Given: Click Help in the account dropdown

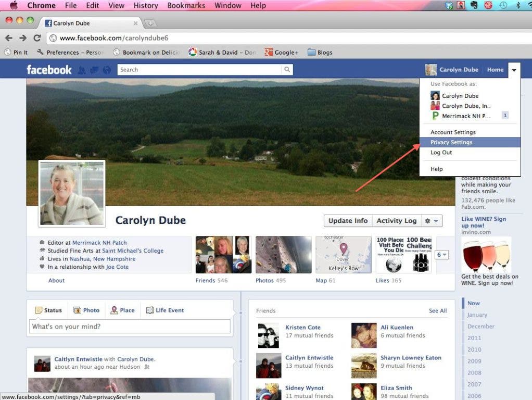Looking at the screenshot, I should (470, 169).
